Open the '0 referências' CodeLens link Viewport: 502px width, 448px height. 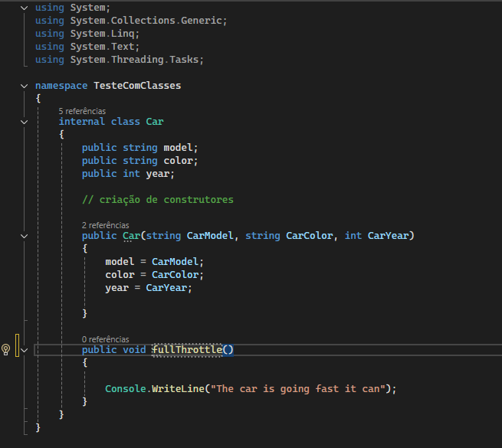(x=105, y=339)
